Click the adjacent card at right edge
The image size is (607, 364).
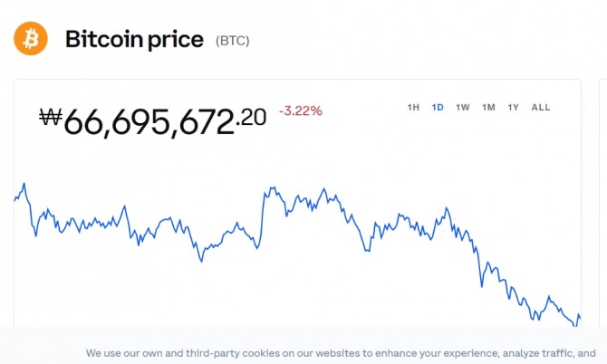(603, 203)
